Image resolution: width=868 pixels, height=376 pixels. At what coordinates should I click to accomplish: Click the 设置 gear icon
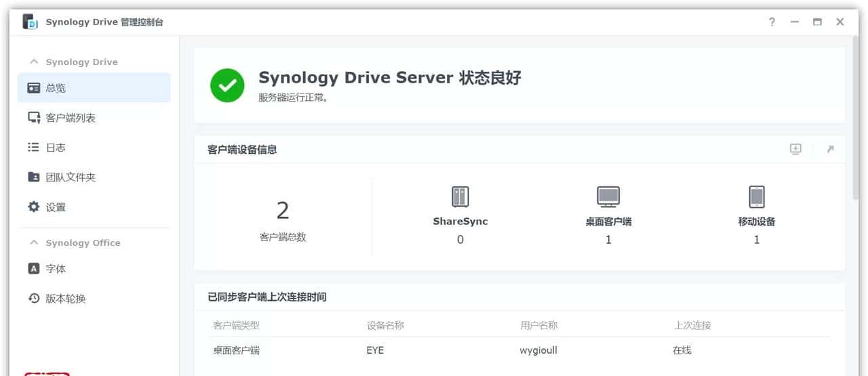(33, 207)
